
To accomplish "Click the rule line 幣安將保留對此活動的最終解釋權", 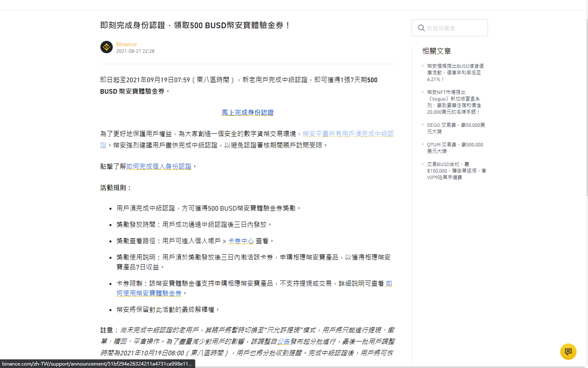I will [x=168, y=310].
